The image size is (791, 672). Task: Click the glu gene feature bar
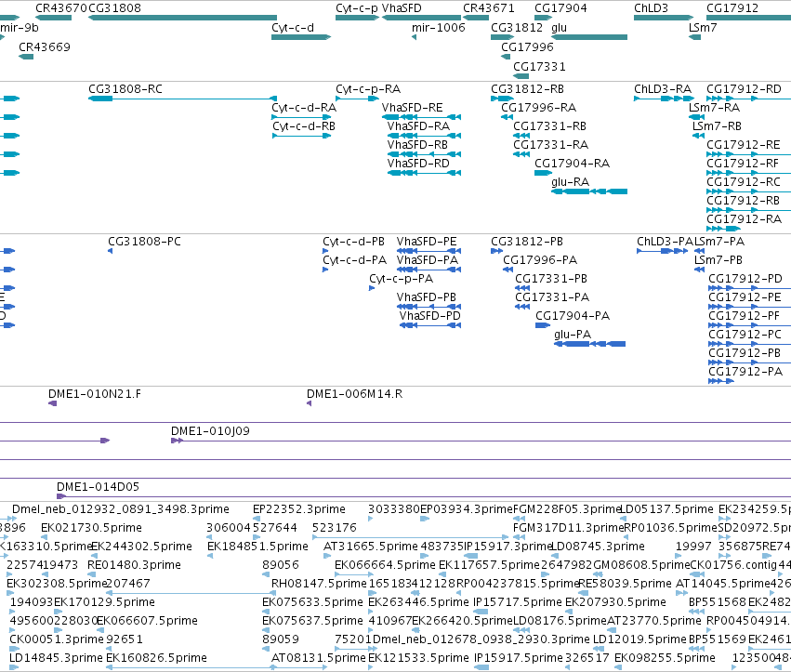pos(589,37)
